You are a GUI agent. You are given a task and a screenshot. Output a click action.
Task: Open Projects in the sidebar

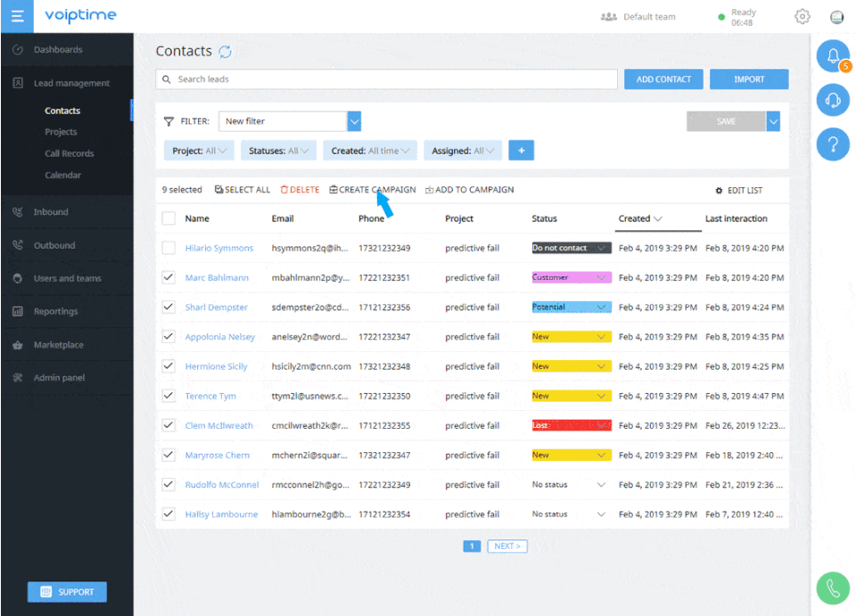pos(61,132)
